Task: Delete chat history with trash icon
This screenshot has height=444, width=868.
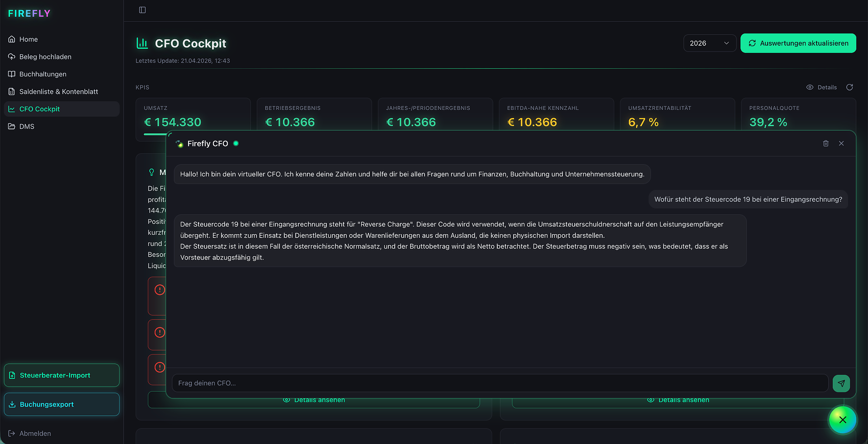Action: click(x=826, y=144)
